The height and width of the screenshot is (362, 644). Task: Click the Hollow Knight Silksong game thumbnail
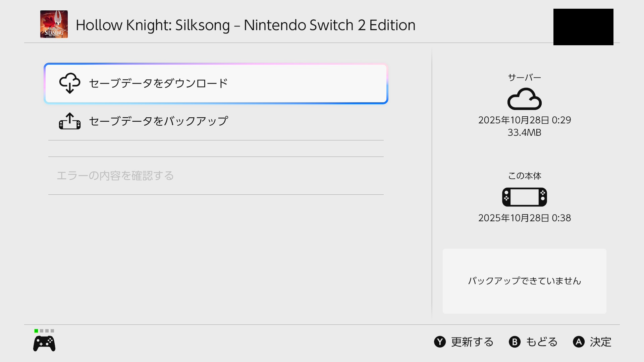click(54, 24)
